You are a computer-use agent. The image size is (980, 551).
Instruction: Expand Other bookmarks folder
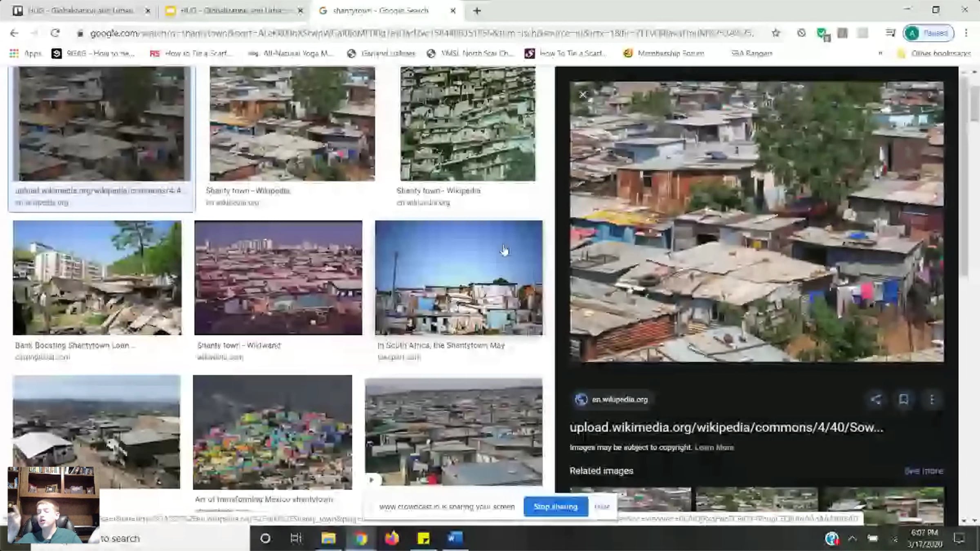tap(934, 53)
